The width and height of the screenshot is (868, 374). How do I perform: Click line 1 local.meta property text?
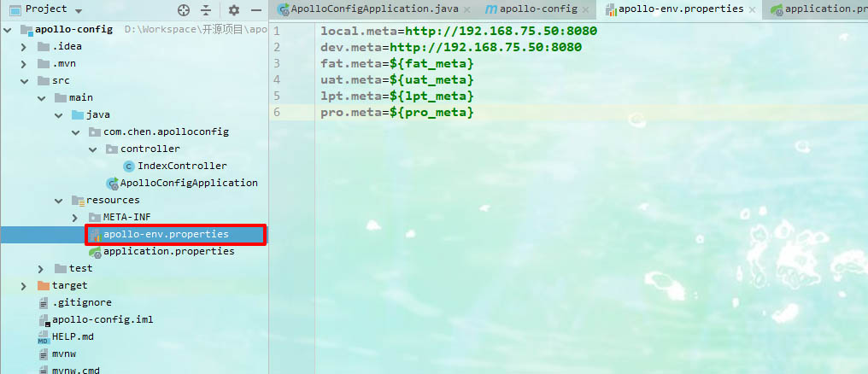tap(459, 31)
